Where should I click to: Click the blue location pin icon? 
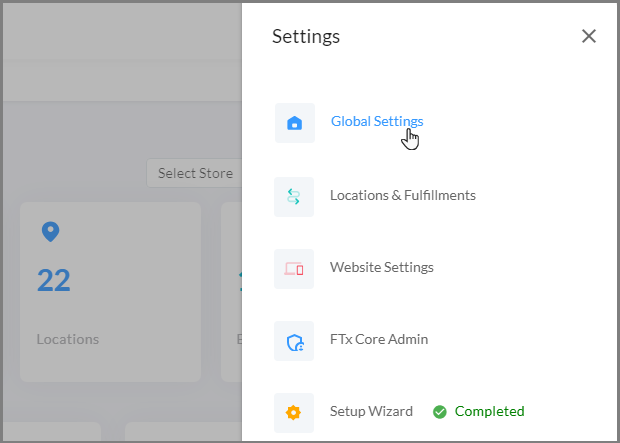click(51, 232)
